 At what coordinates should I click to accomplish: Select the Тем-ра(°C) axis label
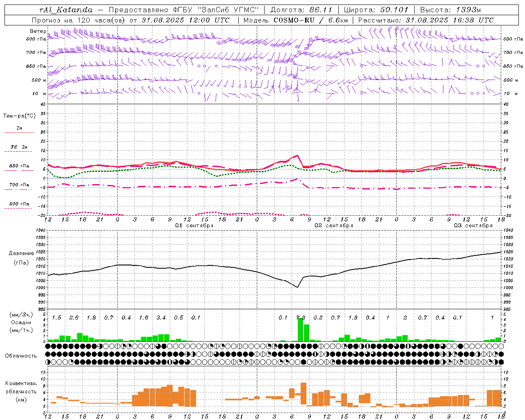coord(19,116)
